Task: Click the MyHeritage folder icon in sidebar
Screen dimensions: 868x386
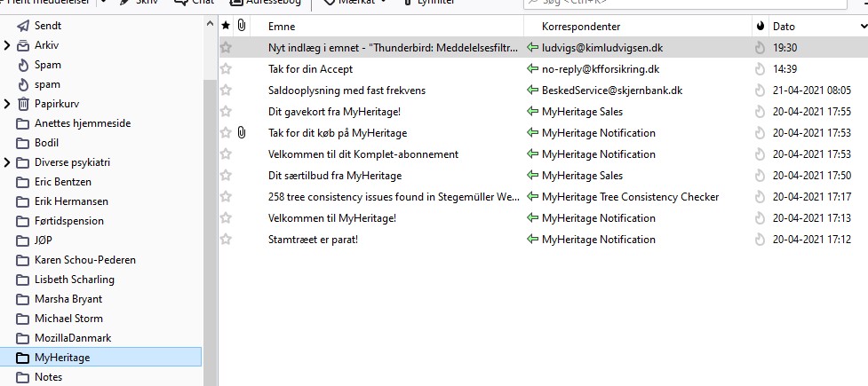Action: click(23, 358)
